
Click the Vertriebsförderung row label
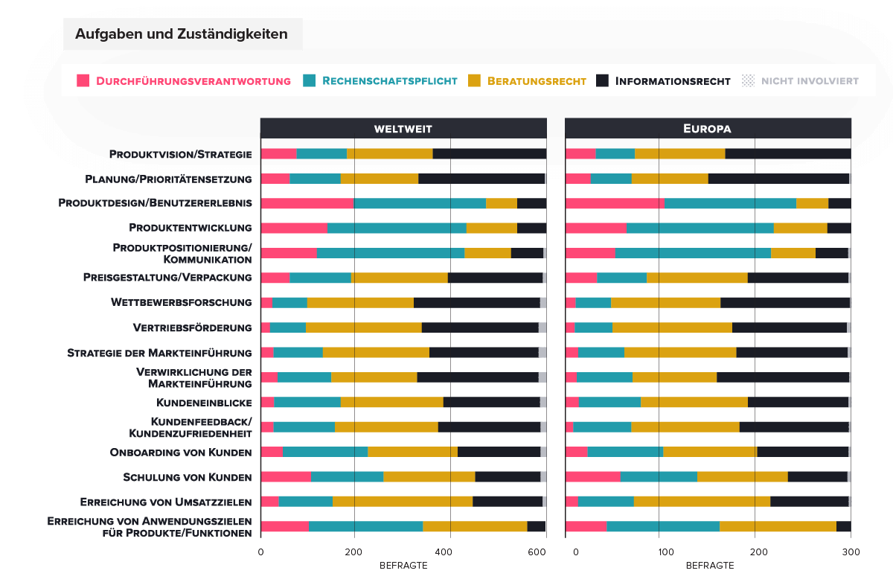tap(192, 327)
